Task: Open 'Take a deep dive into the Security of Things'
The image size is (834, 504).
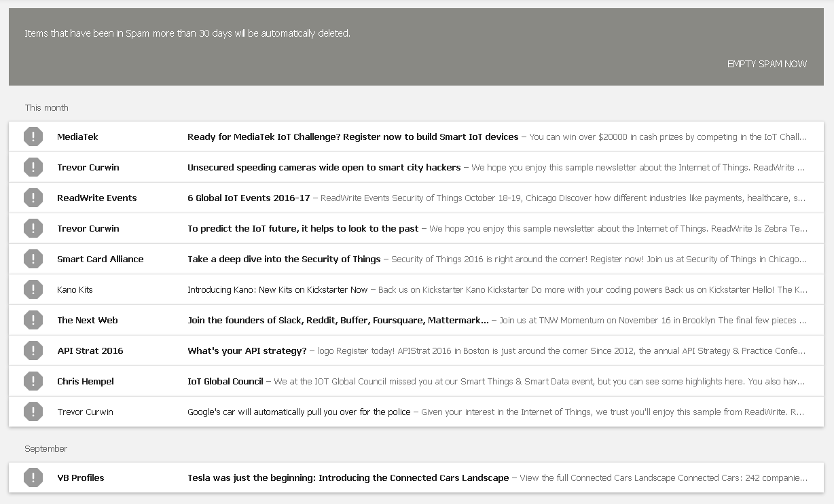Action: click(x=284, y=259)
